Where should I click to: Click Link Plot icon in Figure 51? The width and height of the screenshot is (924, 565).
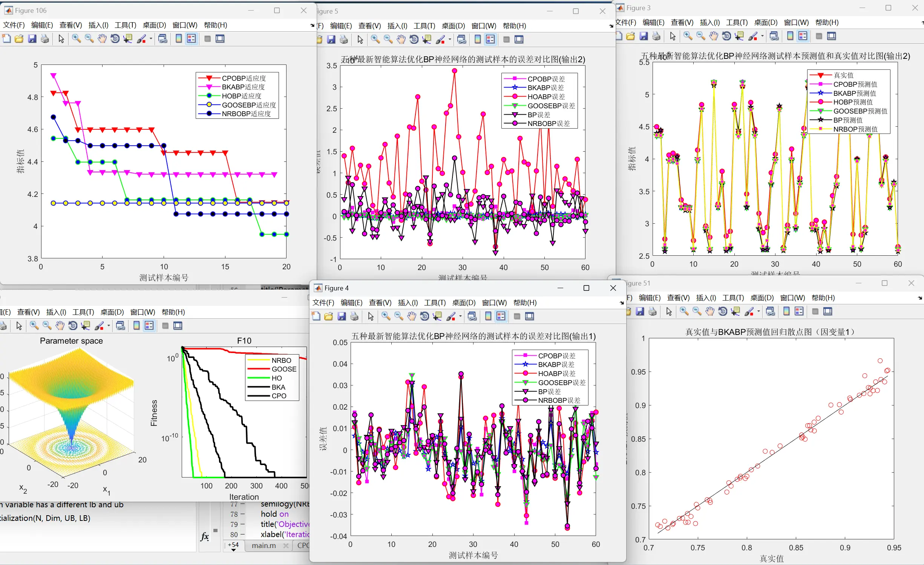coord(770,312)
